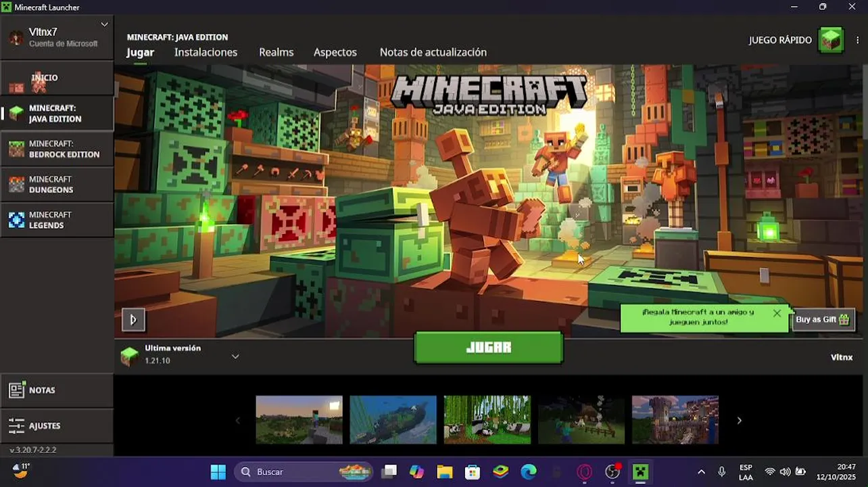Open File Explorer from taskbar
The width and height of the screenshot is (868, 487).
pos(444,471)
